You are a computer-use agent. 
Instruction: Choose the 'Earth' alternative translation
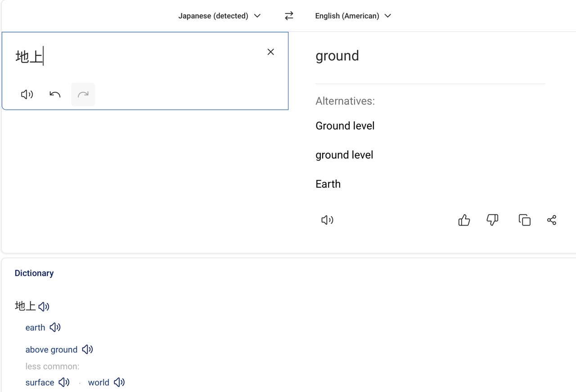[x=328, y=184]
